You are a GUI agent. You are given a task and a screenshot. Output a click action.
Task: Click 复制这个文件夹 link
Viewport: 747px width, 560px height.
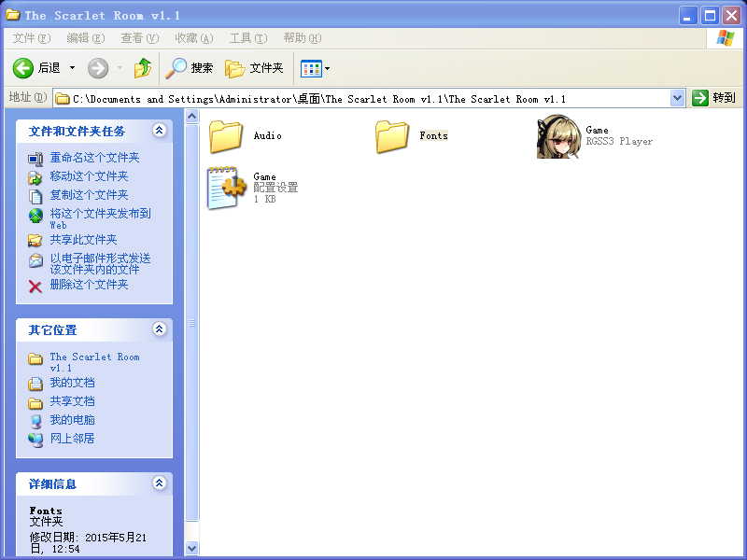89,195
